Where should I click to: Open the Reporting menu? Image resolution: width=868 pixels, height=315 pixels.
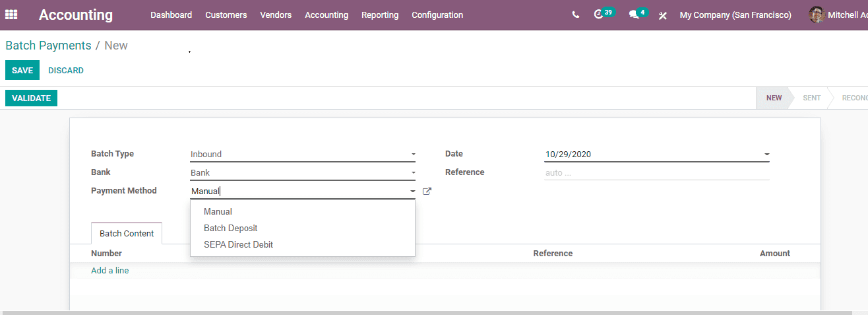click(380, 15)
